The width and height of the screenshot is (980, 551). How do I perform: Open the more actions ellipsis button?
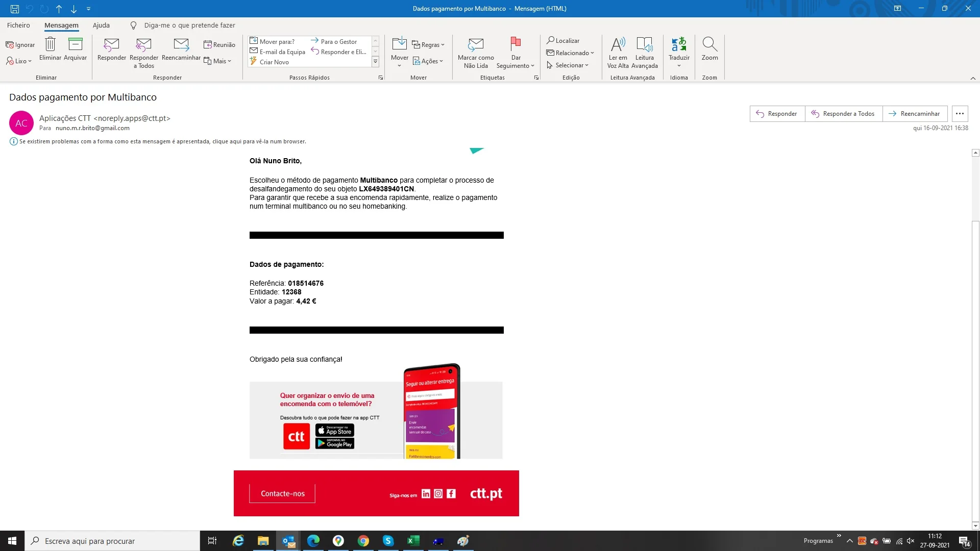960,114
